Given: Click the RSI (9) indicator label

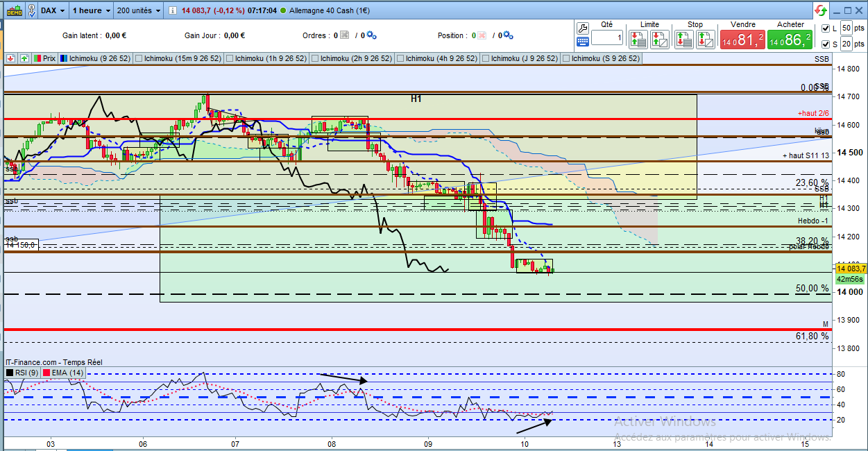Looking at the screenshot, I should click(26, 373).
